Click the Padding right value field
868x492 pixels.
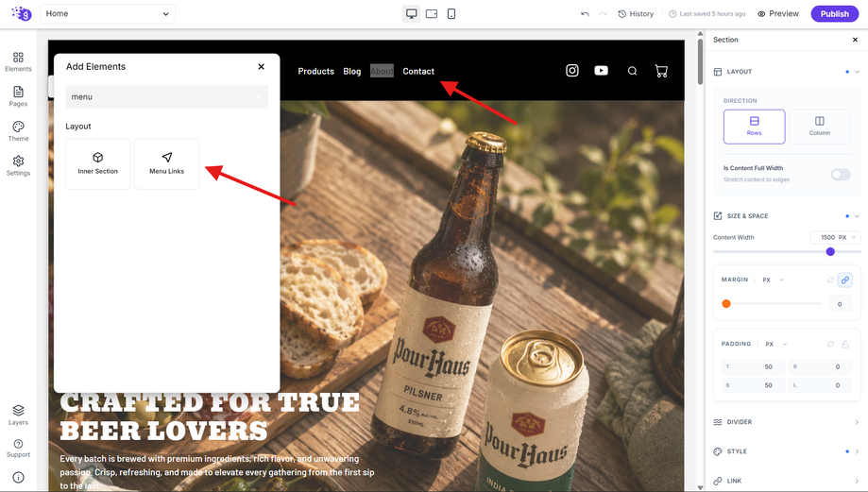(x=821, y=367)
